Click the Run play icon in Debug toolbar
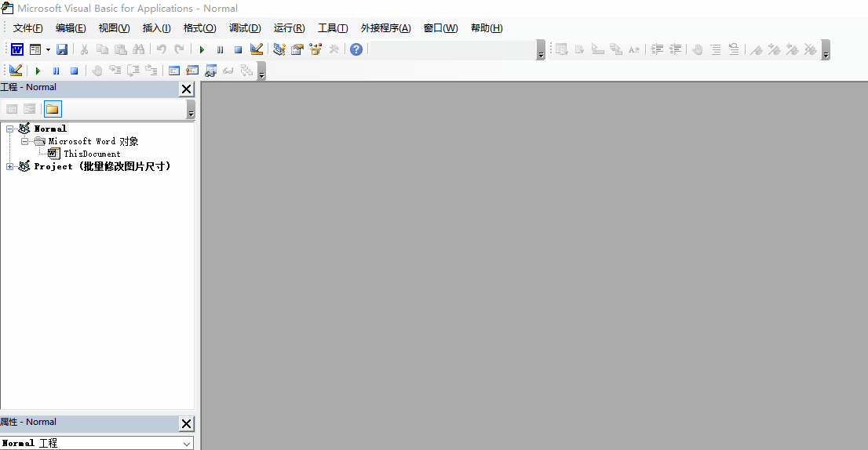This screenshot has width=868, height=450. [x=38, y=71]
